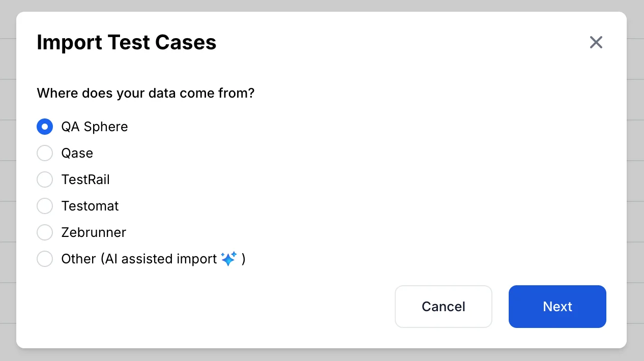Click the AI sparkle icon
This screenshot has width=644, height=361.
coord(229,258)
